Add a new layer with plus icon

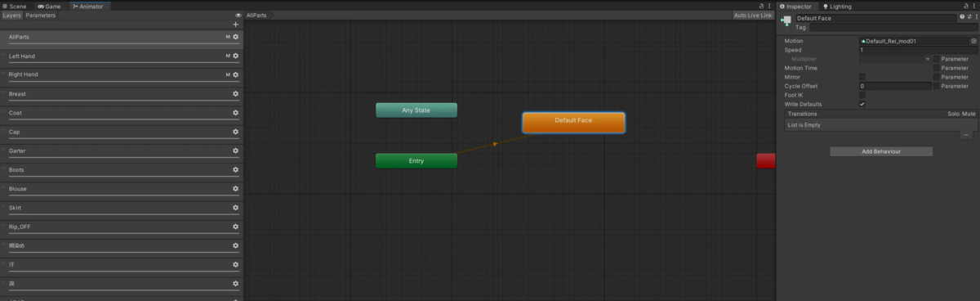coord(236,25)
